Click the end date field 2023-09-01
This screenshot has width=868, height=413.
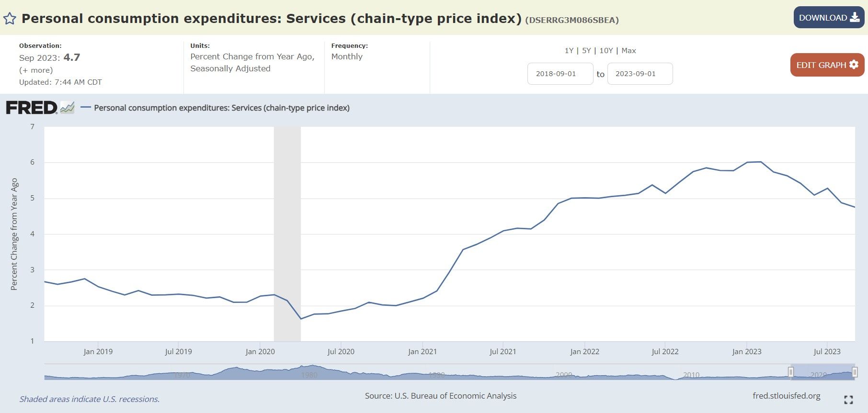coord(640,74)
